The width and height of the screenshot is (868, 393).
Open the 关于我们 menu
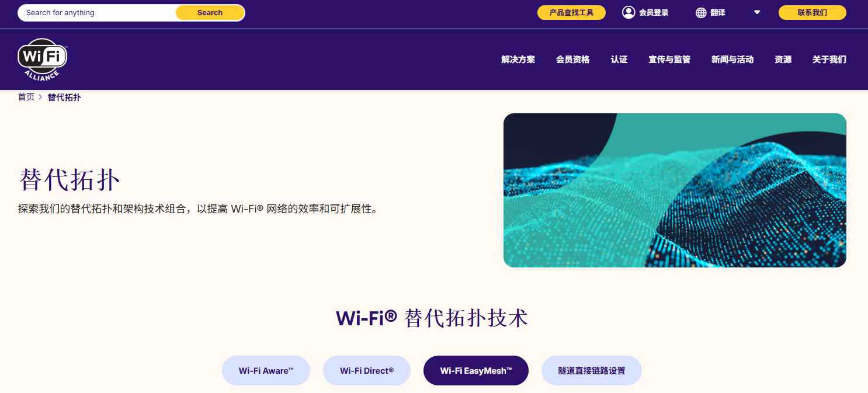coord(829,60)
